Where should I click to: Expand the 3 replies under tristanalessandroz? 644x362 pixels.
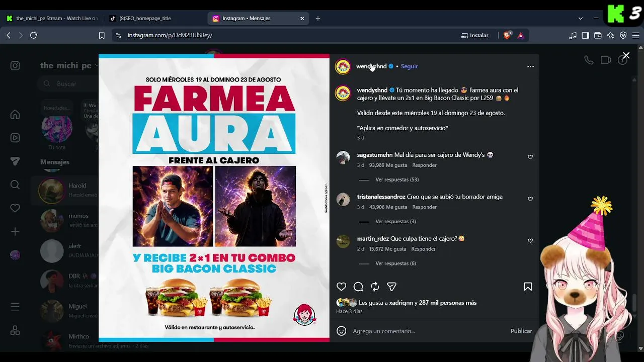[x=395, y=221]
